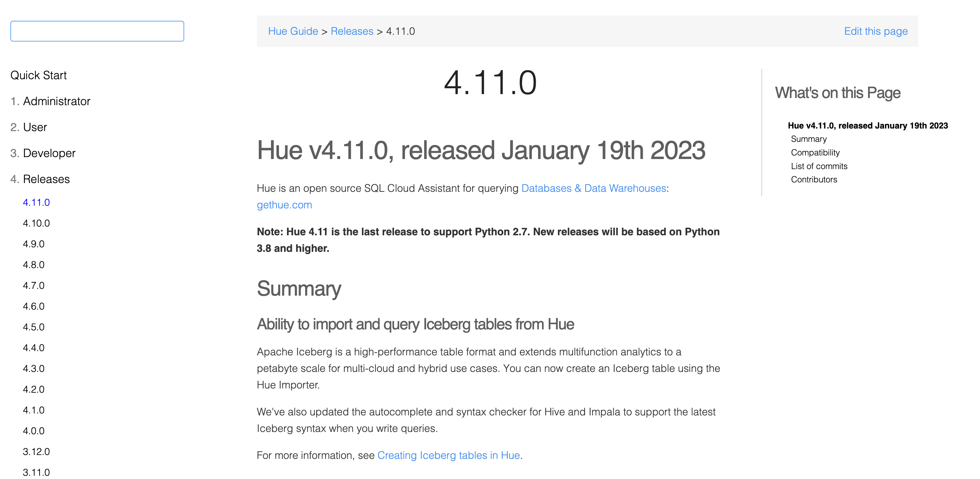Open the Hue Guide breadcrumb link
This screenshot has height=479, width=980.
pos(293,31)
